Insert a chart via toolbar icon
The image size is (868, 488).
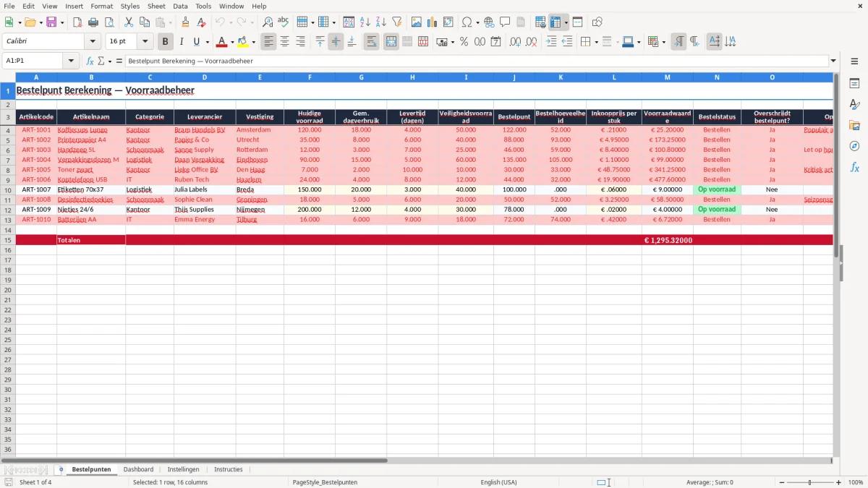click(433, 22)
